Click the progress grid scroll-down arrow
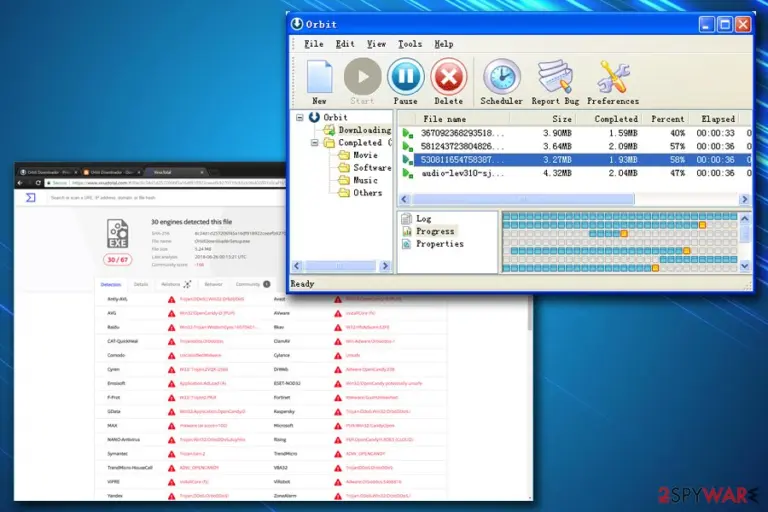Screen dimensions: 768x512 (744, 266)
